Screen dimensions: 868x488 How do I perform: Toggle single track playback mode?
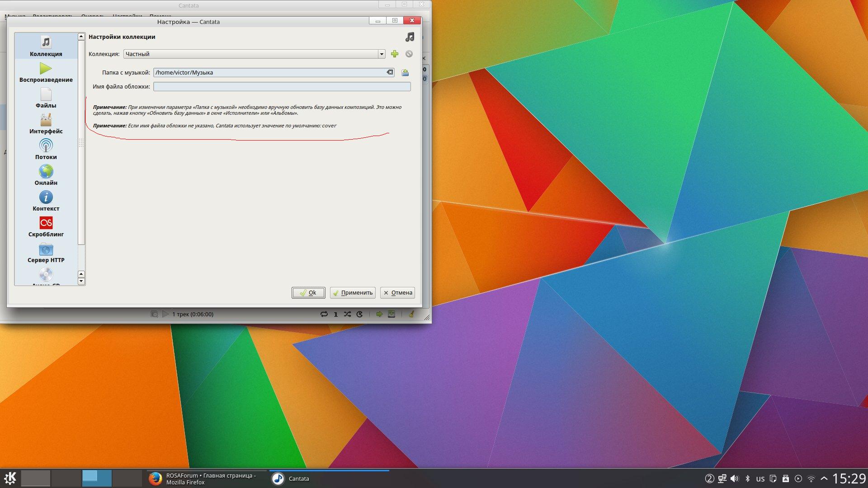(335, 314)
